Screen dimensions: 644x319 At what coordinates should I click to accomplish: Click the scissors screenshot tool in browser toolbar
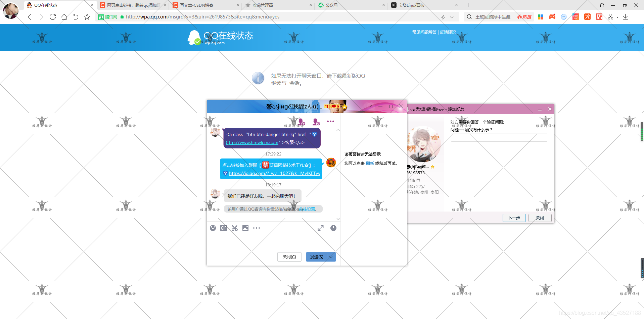pos(610,17)
